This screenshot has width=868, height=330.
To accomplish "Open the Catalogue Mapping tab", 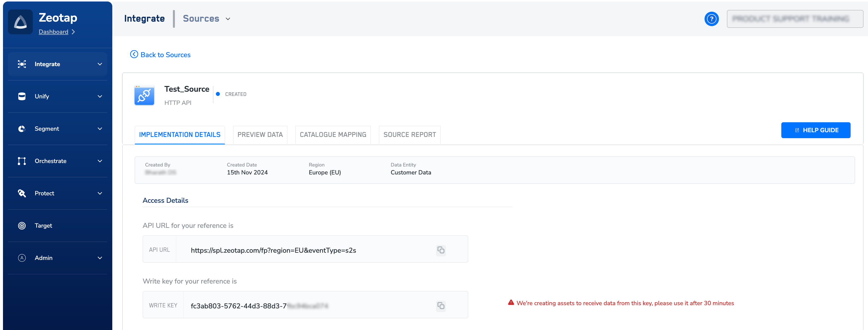I will coord(333,135).
